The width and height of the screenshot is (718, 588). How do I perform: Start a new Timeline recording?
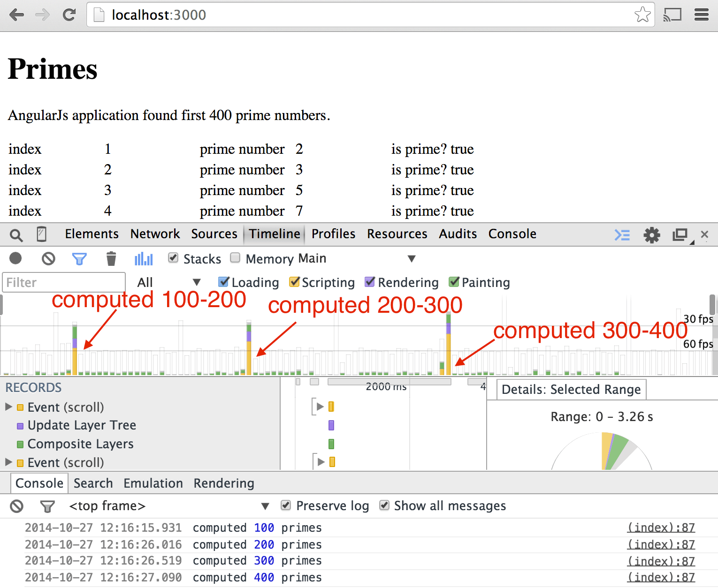coord(15,258)
